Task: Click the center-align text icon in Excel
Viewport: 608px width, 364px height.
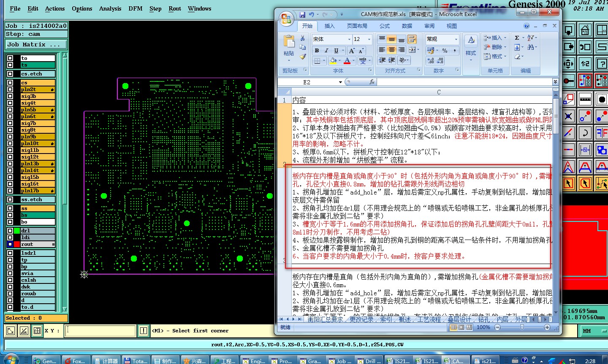Action: coord(391,50)
